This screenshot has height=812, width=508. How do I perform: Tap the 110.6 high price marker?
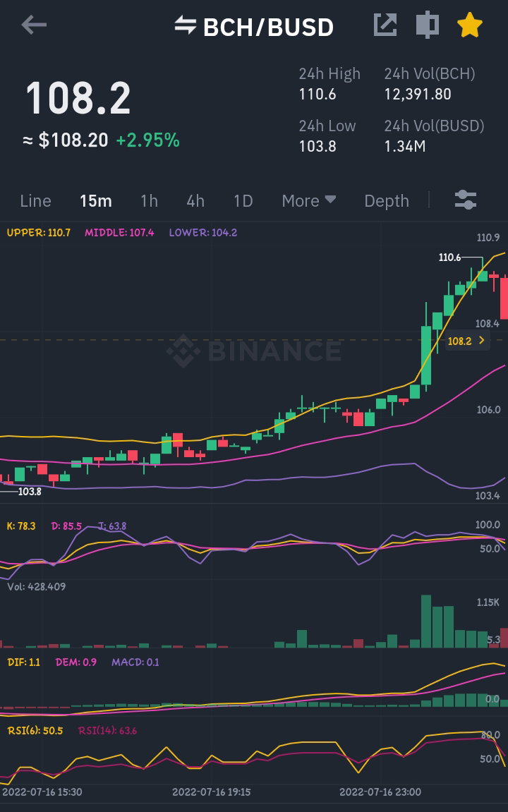449,257
